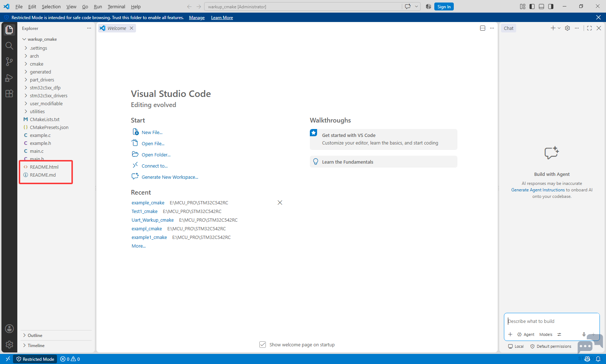
Task: Open recent project Uart_Warkup_cmake
Action: coord(153,220)
